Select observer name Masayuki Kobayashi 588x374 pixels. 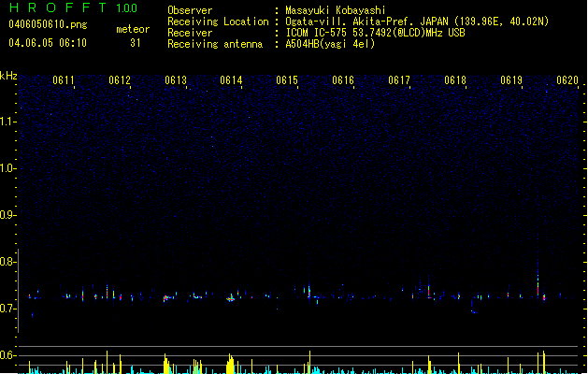tap(336, 10)
